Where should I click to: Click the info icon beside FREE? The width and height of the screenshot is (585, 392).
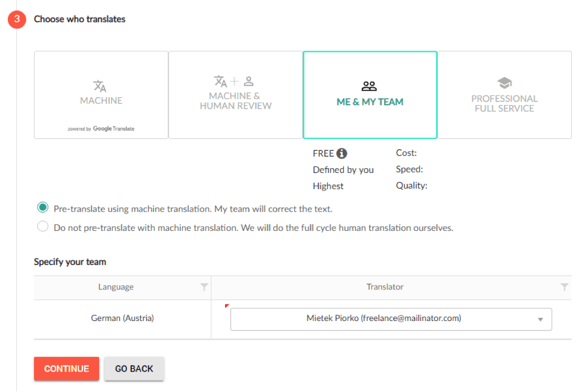tap(341, 153)
